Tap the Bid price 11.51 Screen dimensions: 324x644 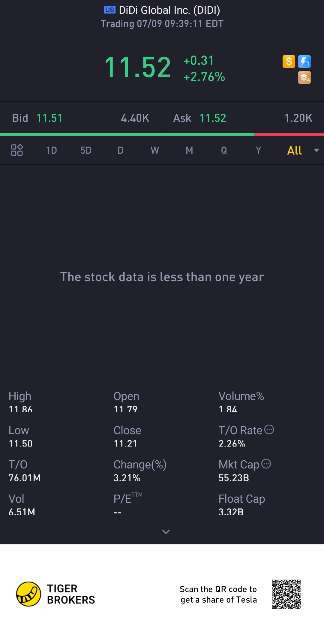pos(49,118)
